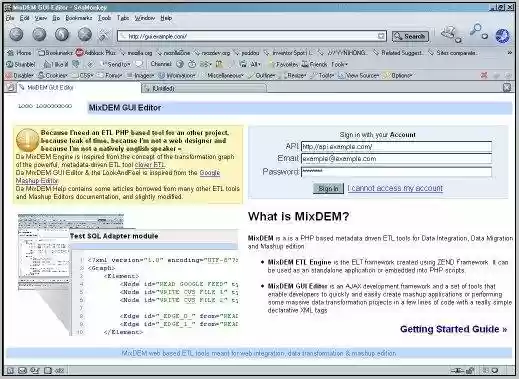Click the Favorites button in StumbleUpon toolbar
519x379 pixels.
click(283, 64)
